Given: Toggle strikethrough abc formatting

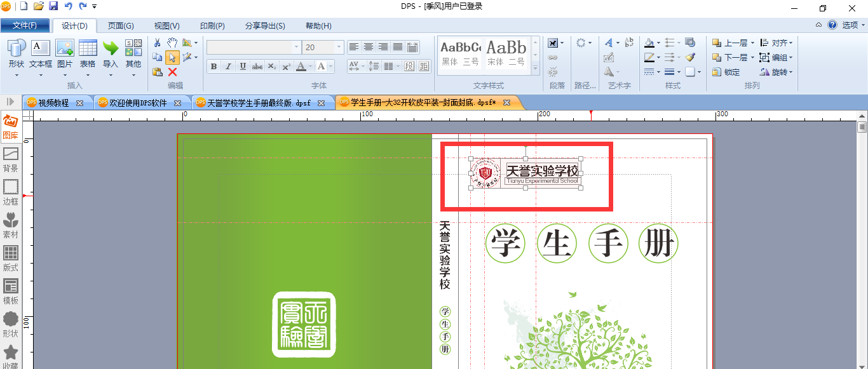Looking at the screenshot, I should (x=257, y=66).
